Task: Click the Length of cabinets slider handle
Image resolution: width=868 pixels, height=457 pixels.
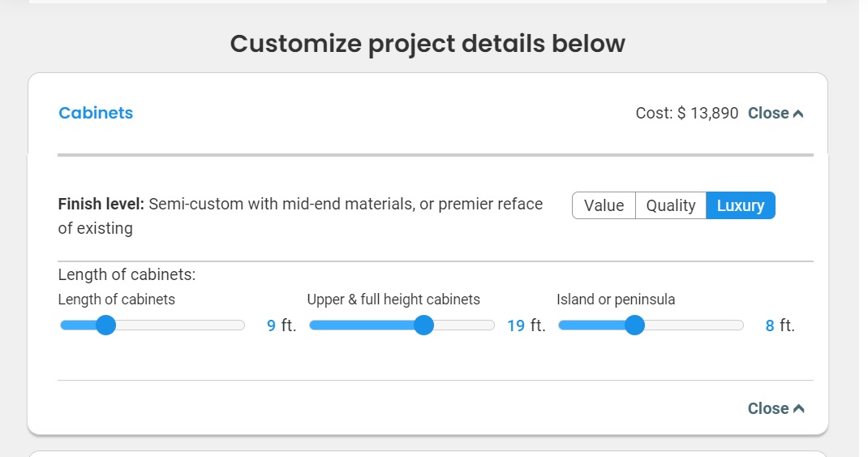Action: click(105, 326)
